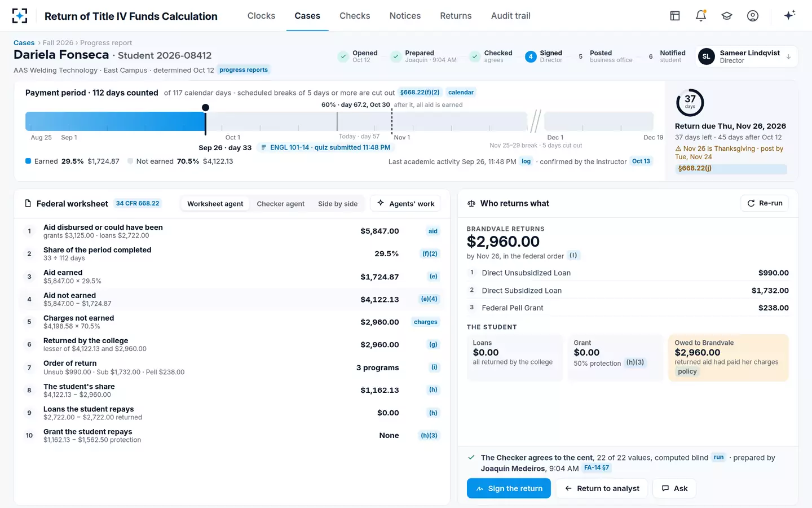Click the app logo icon
Screen dimensions: 812x508
click(20, 16)
